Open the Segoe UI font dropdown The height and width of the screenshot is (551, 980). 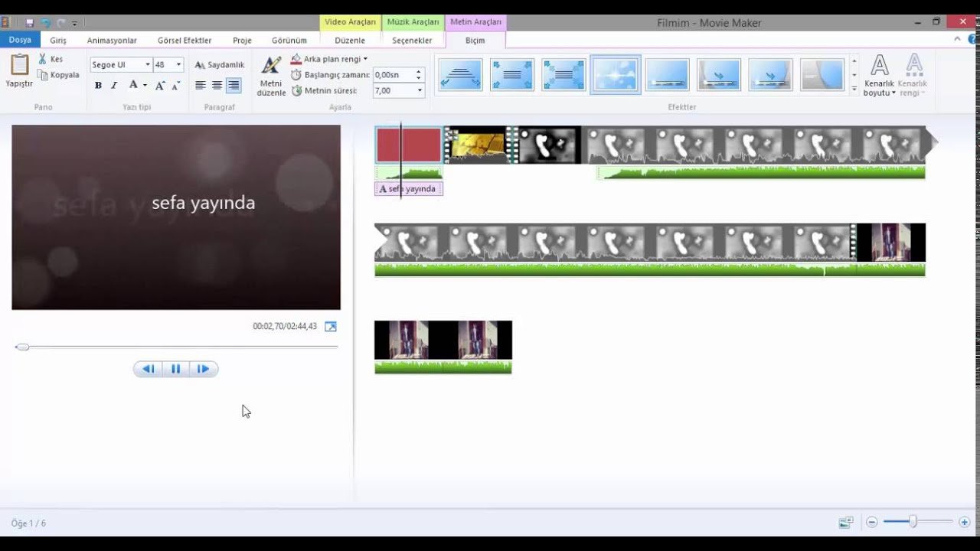click(147, 65)
